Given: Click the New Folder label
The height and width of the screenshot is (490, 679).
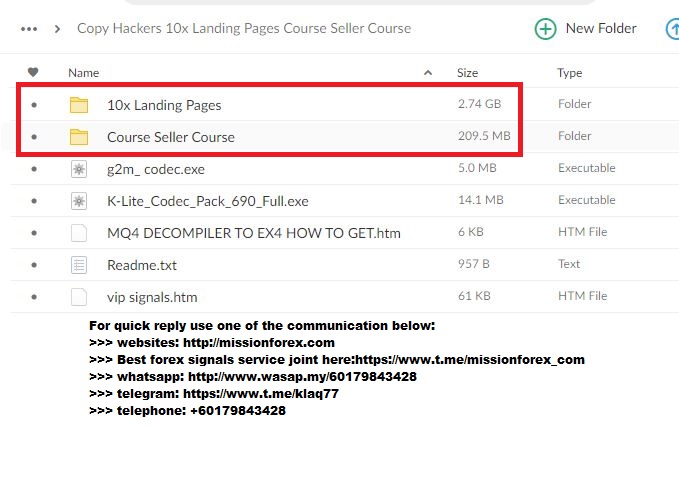Looking at the screenshot, I should tap(601, 29).
